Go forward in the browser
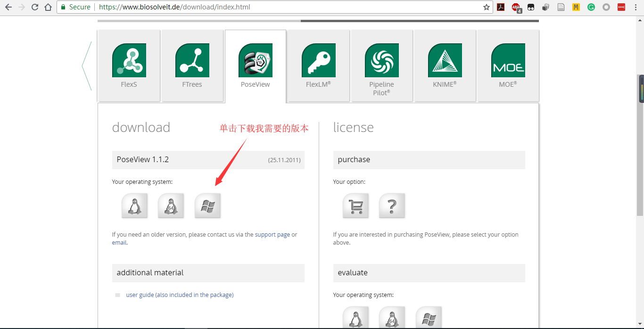Viewport: 644px width, 329px height. point(22,7)
